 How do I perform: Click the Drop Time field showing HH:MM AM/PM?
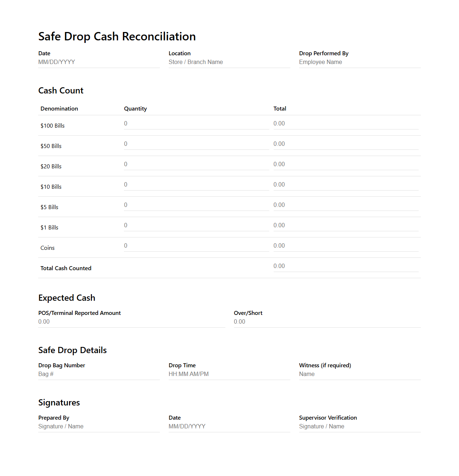(229, 374)
